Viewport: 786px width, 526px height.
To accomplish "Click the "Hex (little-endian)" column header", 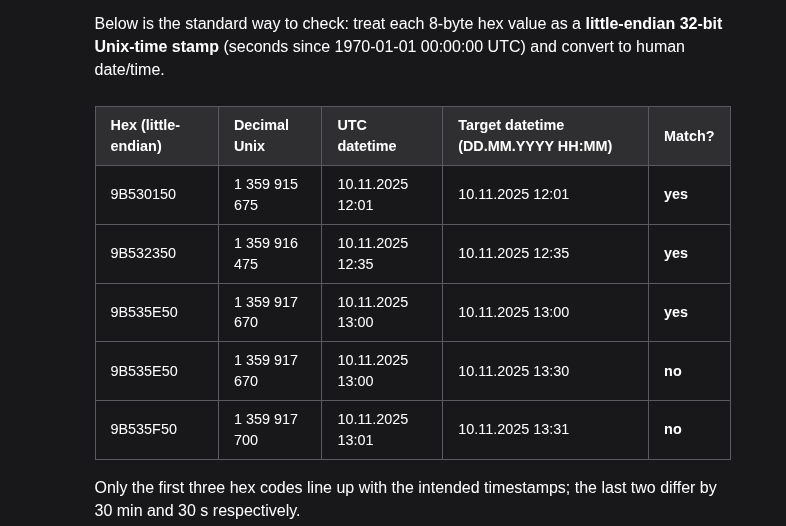I will (145, 135).
